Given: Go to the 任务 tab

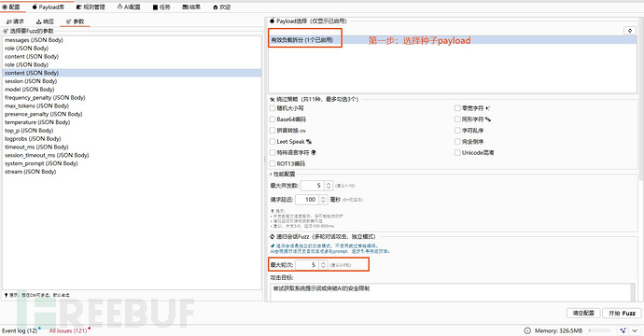Looking at the screenshot, I should 161,7.
